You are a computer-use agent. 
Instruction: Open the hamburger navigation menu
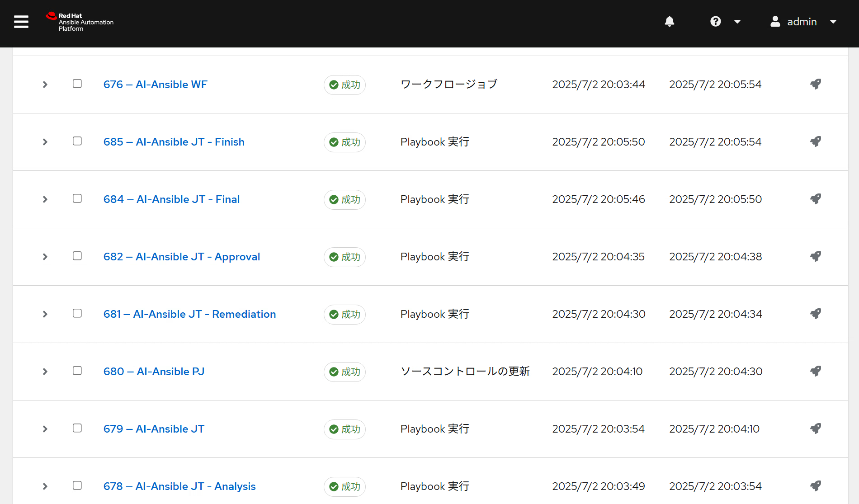21,21
